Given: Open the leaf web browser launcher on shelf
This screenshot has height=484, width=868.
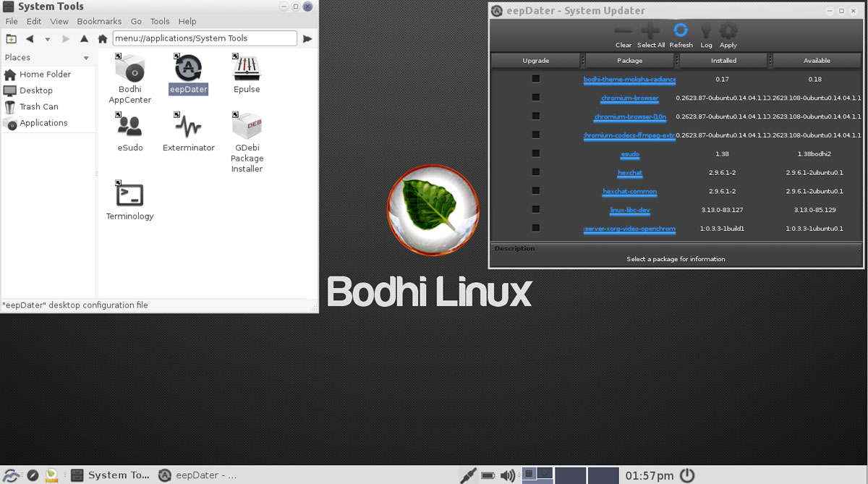Looking at the screenshot, I should 51,475.
